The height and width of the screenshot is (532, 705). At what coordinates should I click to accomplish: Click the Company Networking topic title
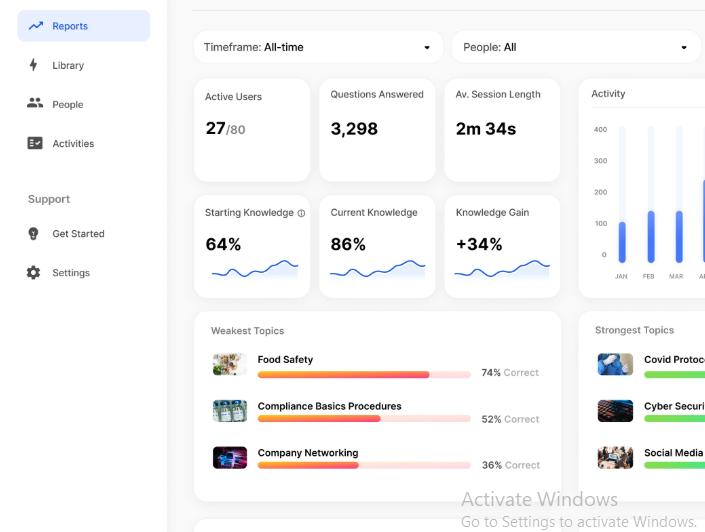[308, 452]
